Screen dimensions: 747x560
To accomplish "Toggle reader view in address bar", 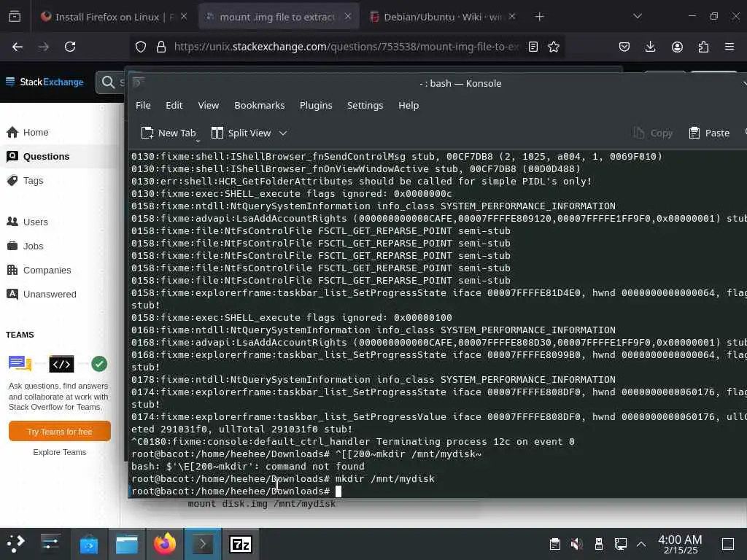I will click(x=533, y=47).
